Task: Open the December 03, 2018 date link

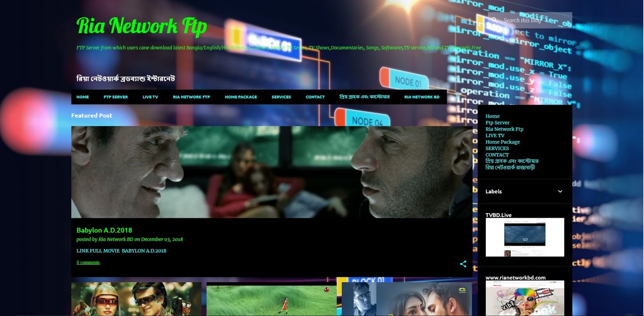Action: (162, 239)
